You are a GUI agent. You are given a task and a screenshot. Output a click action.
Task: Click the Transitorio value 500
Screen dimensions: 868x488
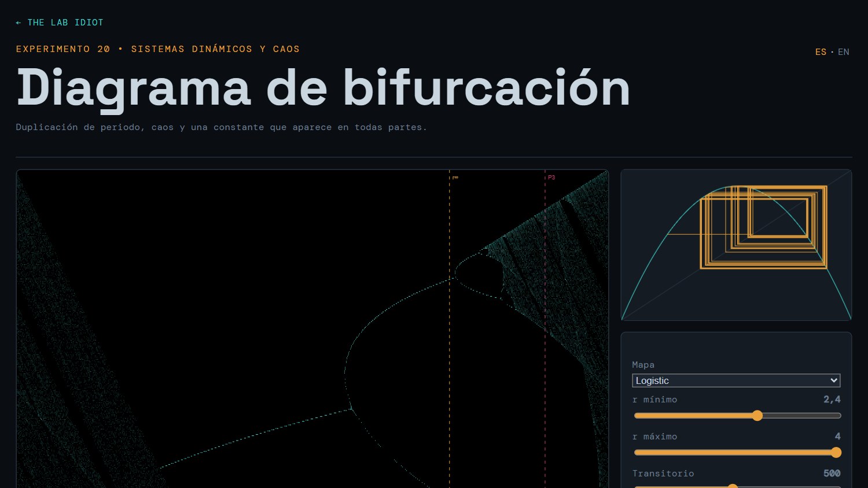[x=832, y=474]
